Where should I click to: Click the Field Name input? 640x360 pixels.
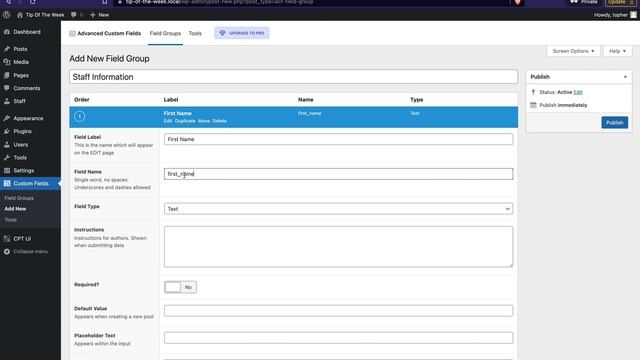coord(338,174)
